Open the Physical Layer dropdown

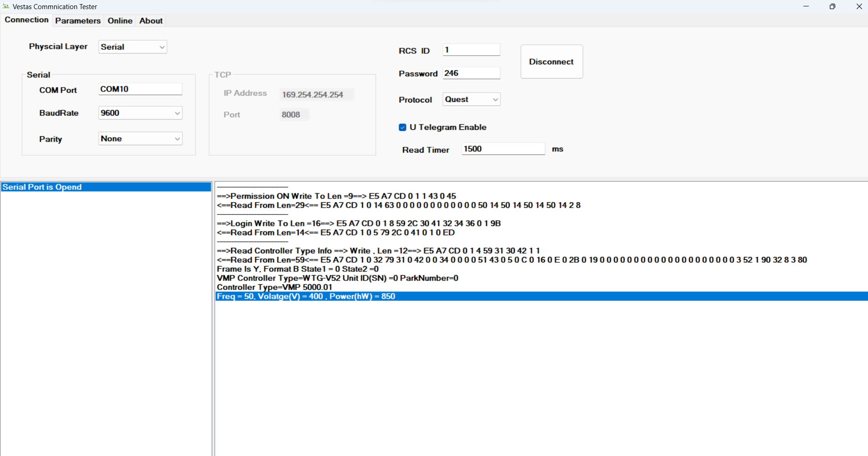132,47
